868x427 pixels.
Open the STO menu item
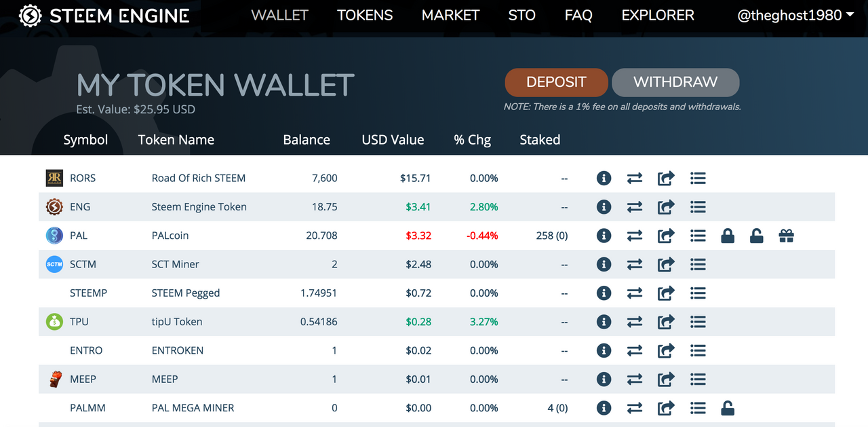pos(521,15)
